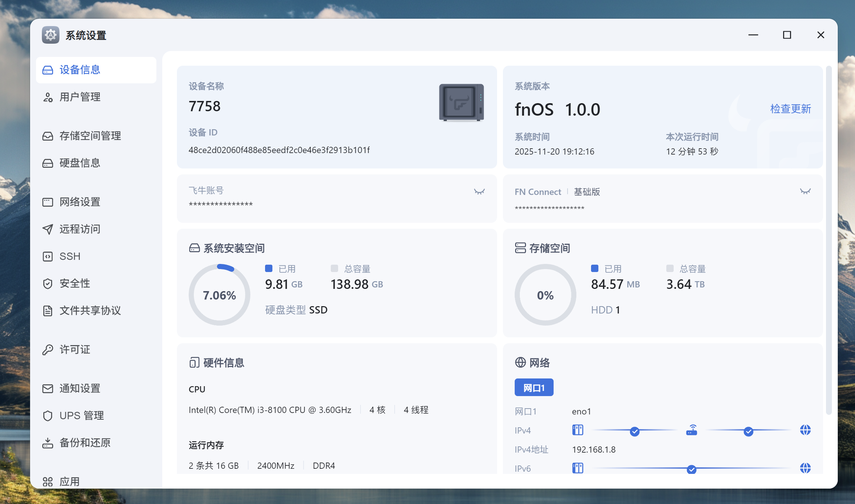Screen dimensions: 855x504
Task: Show the hidden FN Connect ID
Action: [x=805, y=191]
